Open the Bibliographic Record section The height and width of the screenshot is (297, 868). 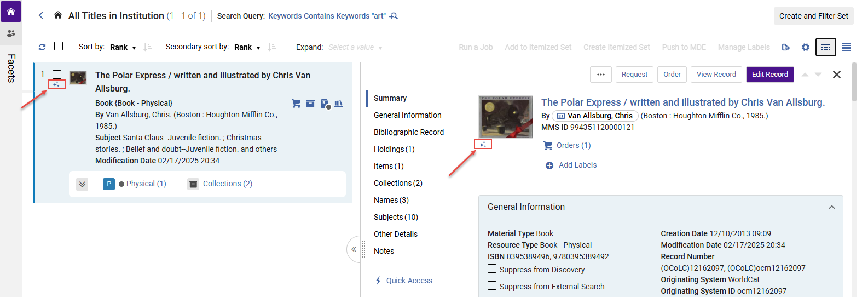click(409, 132)
